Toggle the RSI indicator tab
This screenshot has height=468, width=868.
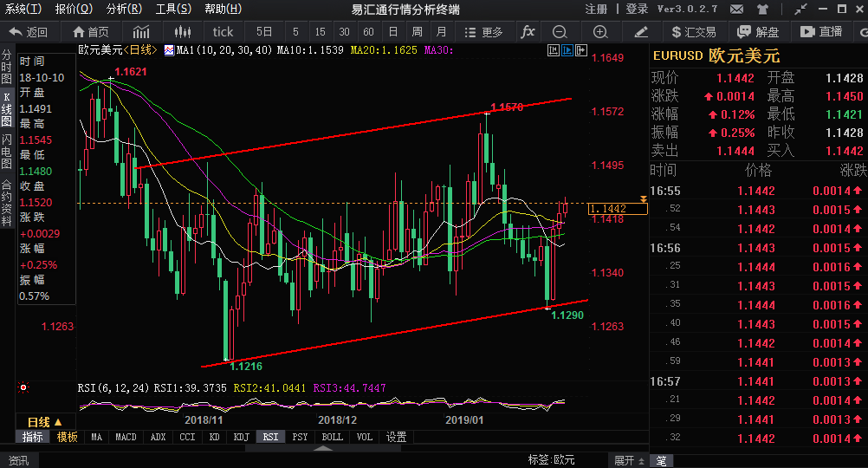coord(271,438)
